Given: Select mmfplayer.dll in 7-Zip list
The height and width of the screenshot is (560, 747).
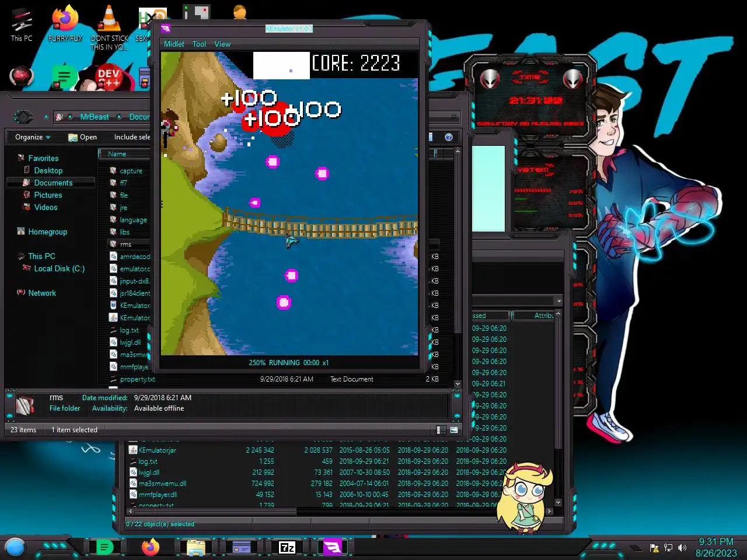Looking at the screenshot, I should [158, 495].
